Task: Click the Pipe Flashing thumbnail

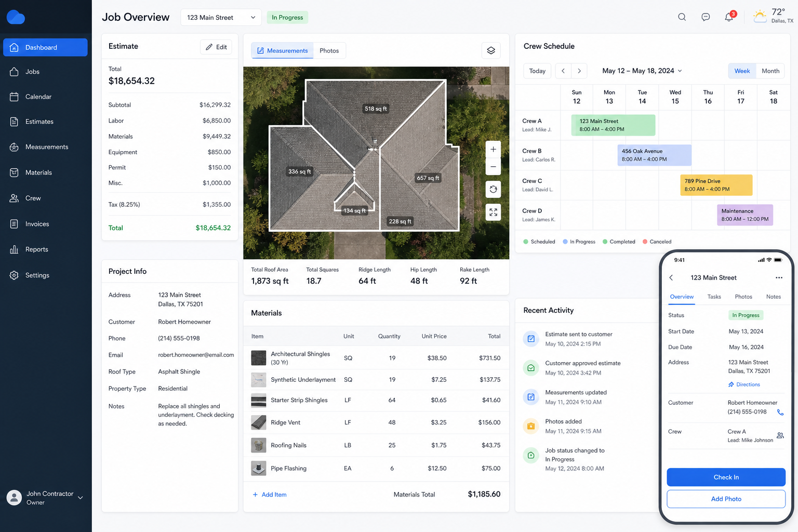Action: pos(259,468)
